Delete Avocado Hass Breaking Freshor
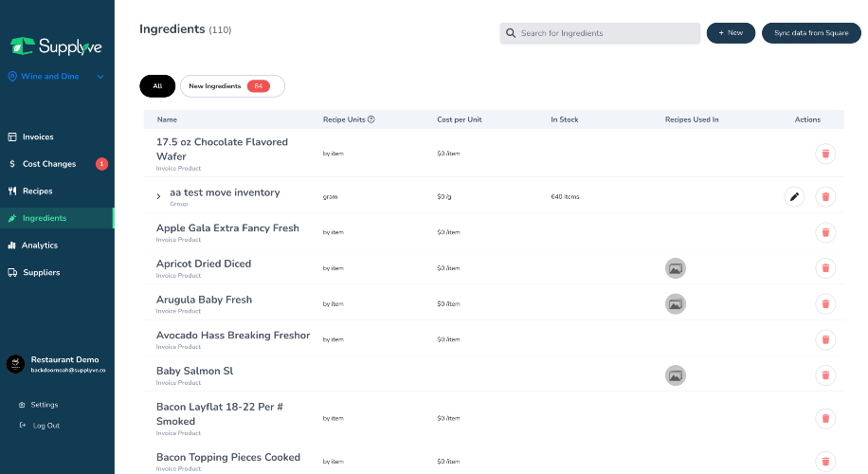This screenshot has width=868, height=474. click(x=825, y=340)
